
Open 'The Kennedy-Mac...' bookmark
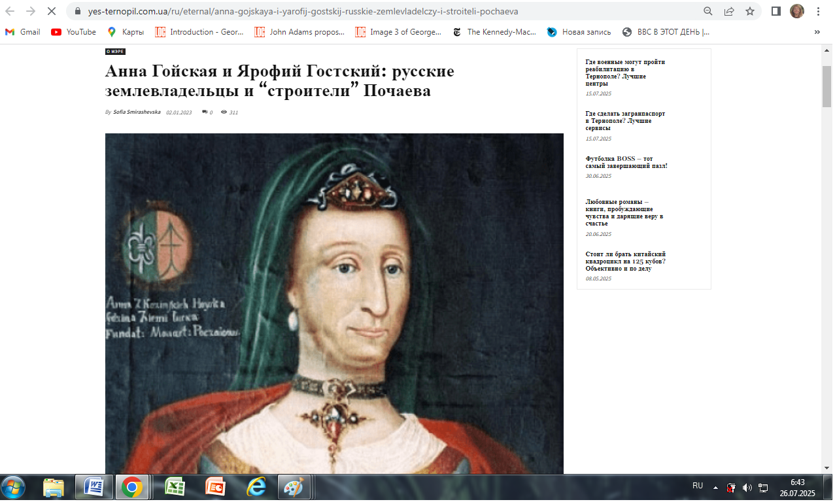[x=494, y=32]
